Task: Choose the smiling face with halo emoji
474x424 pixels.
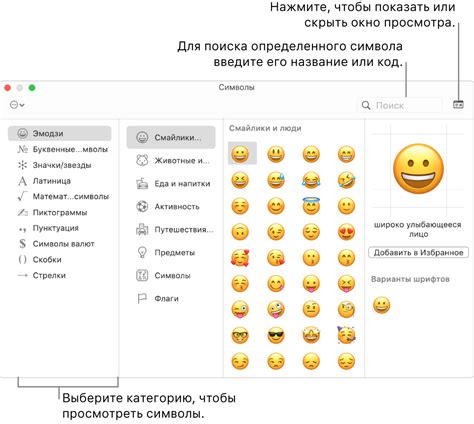Action: 311,205
